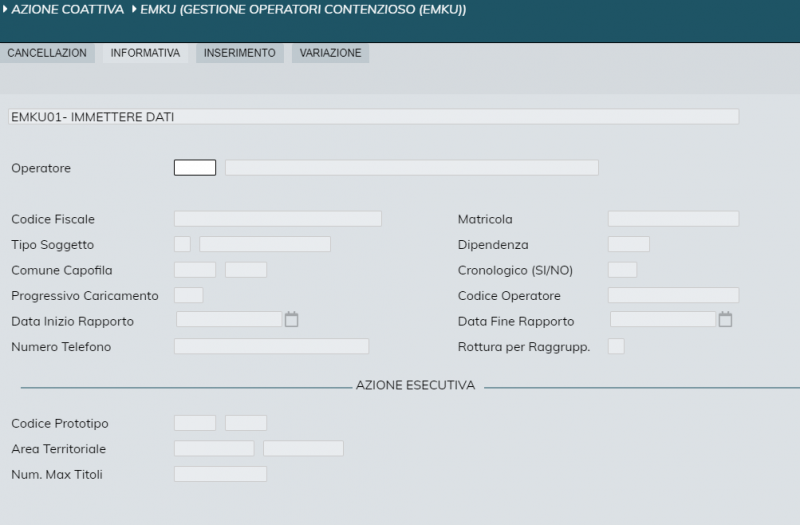Click the AZIONE COATTIVA breadcrumb link
800x525 pixels.
pyautogui.click(x=66, y=10)
